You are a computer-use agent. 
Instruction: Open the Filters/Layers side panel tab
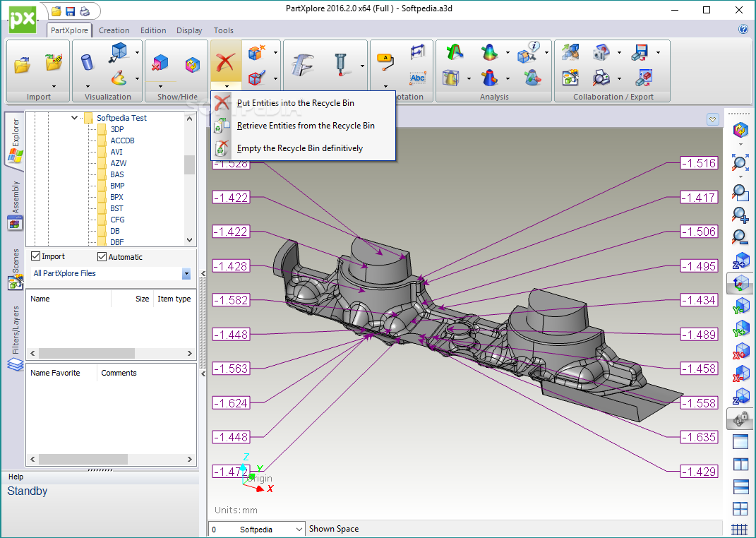tap(14, 338)
